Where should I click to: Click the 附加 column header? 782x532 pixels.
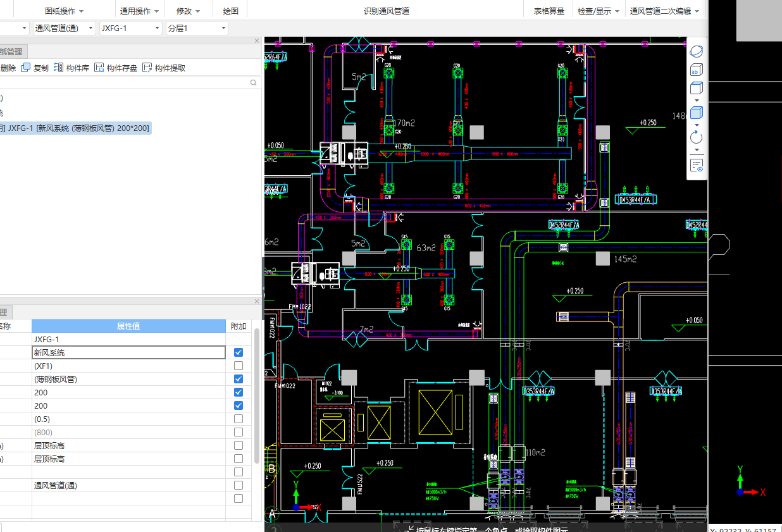(239, 326)
